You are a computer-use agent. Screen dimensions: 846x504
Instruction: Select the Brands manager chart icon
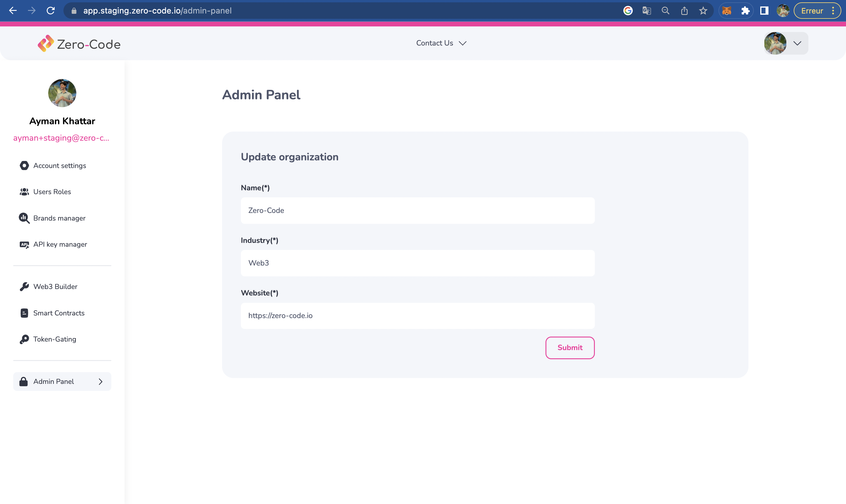coord(24,218)
